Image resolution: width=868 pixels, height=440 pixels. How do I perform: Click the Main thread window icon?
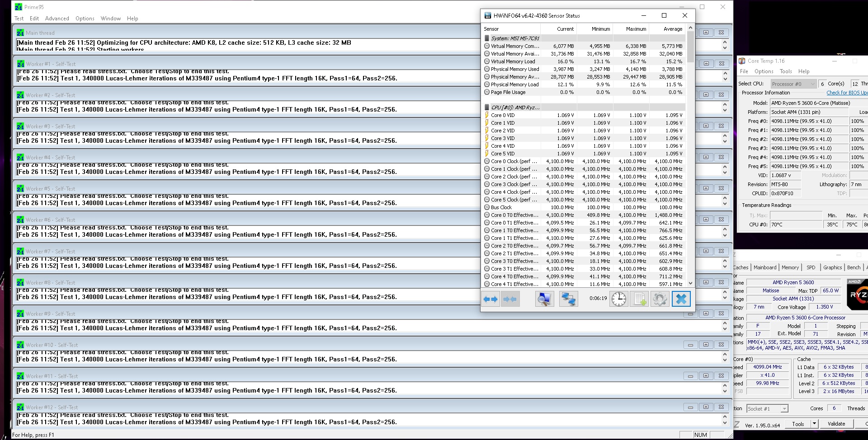(x=20, y=33)
